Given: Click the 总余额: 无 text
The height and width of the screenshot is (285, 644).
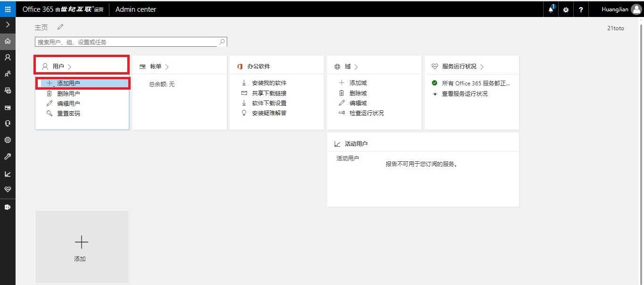Looking at the screenshot, I should click(x=162, y=84).
